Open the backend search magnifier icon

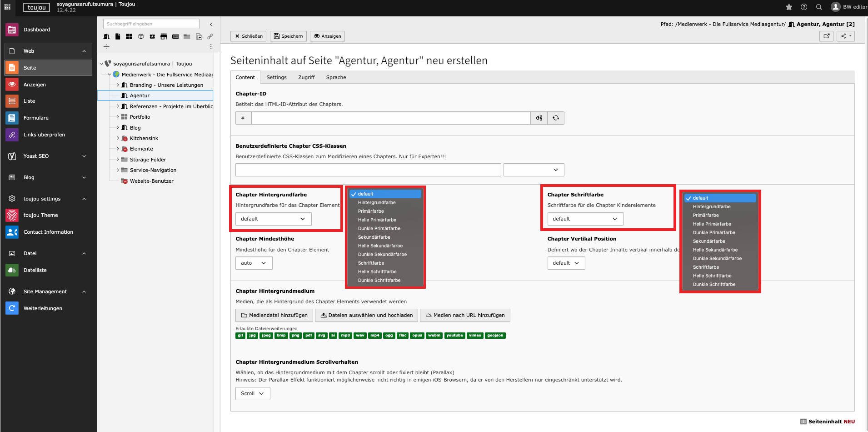point(819,7)
